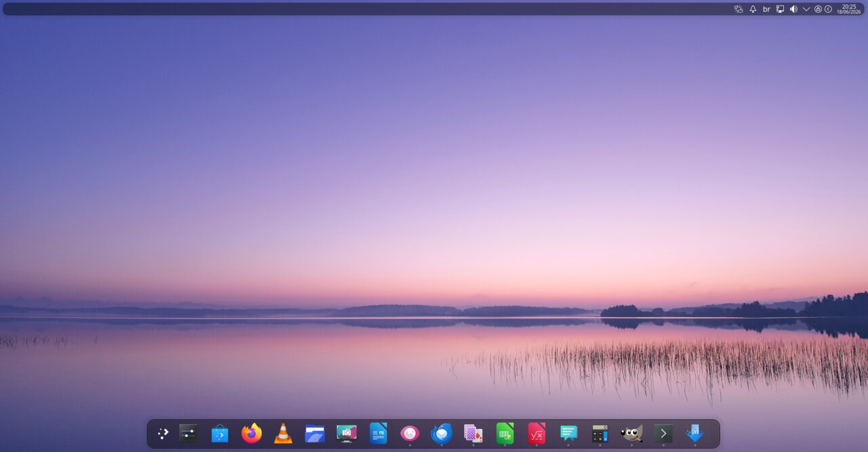
Task: Launch GIMP from the dock
Action: pos(631,433)
